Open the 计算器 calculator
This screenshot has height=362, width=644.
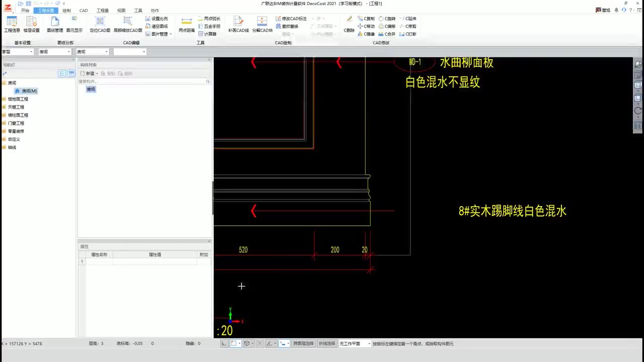coord(207,34)
